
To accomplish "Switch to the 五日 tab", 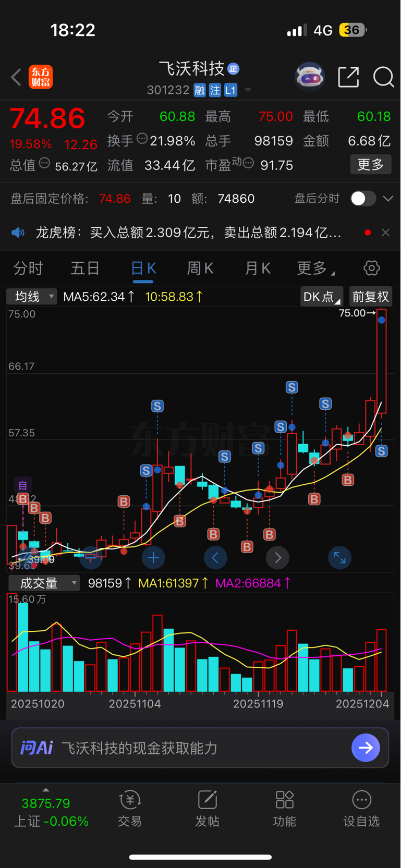I will click(x=85, y=268).
